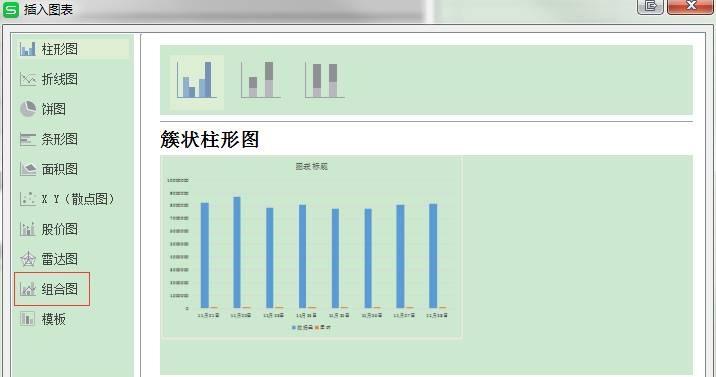
Task: Click the clustered column chart preview
Action: pyautogui.click(x=311, y=247)
